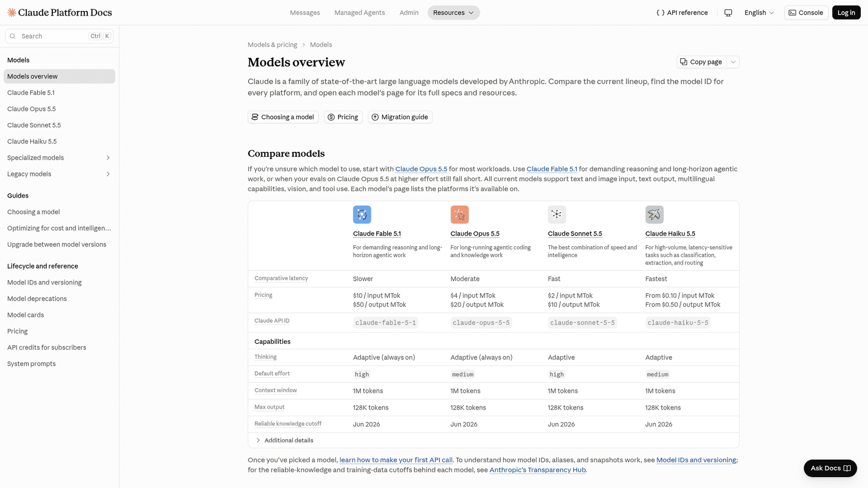The height and width of the screenshot is (488, 868).
Task: Click the Claude Haiku 5.5 model icon
Action: [x=654, y=214]
